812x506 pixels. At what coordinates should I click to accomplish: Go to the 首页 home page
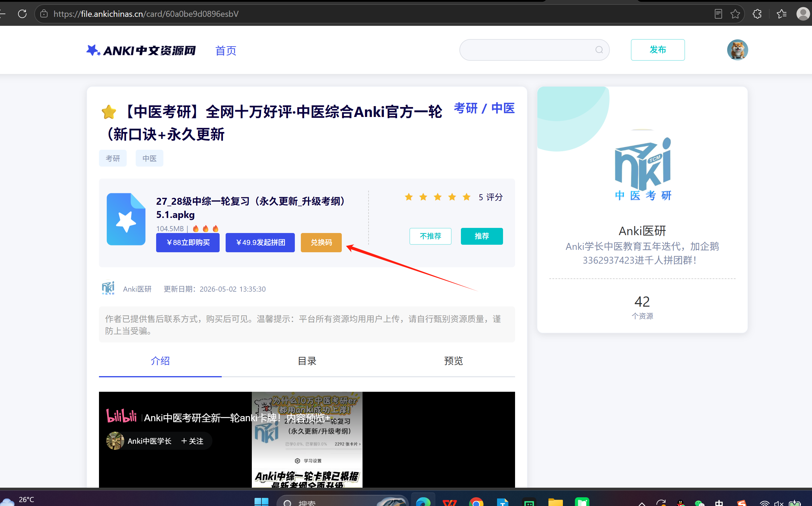226,51
